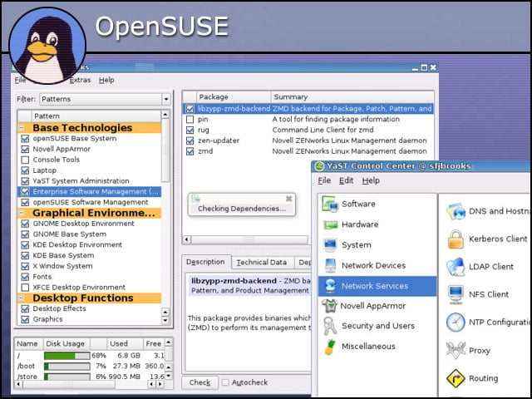
Task: Click the Disk Usage column header
Action: pyautogui.click(x=66, y=344)
